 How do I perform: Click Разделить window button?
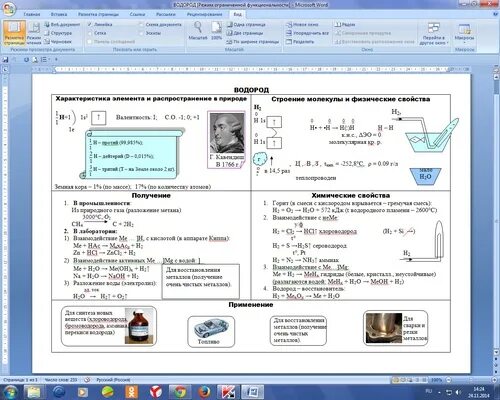[x=300, y=42]
